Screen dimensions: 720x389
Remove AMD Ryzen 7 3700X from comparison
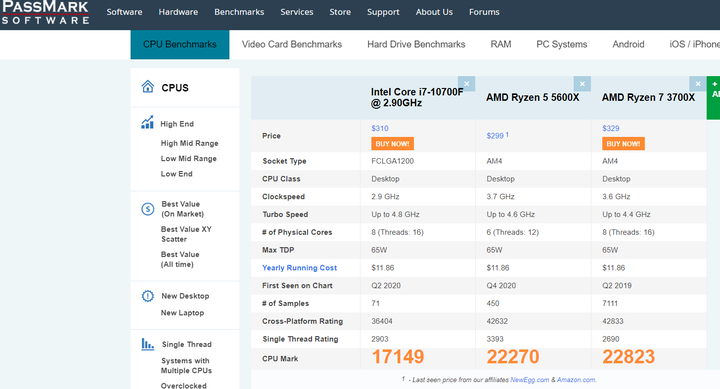pyautogui.click(x=698, y=84)
